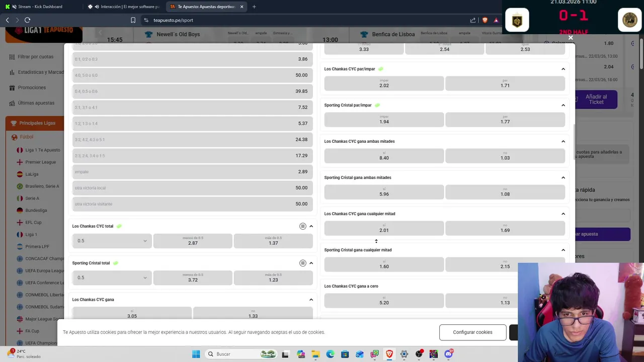Viewport: 644px width, 362px height.
Task: Open Microsoft Edge from taskbar
Action: [330, 354]
